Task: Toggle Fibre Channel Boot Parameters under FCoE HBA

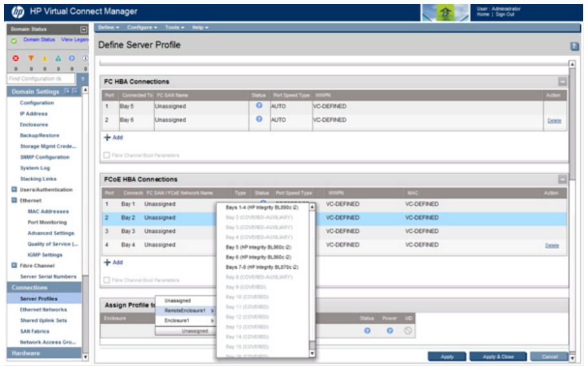Action: click(106, 280)
